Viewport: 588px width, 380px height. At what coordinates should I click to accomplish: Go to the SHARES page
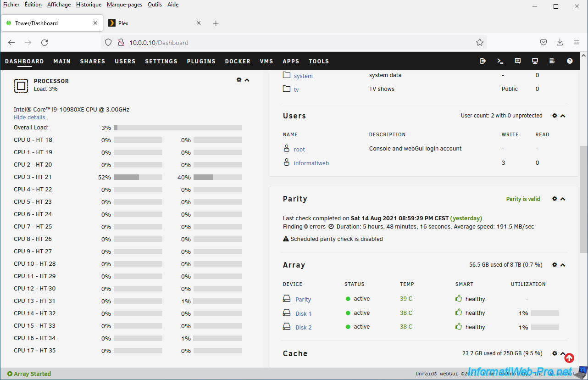tap(93, 61)
